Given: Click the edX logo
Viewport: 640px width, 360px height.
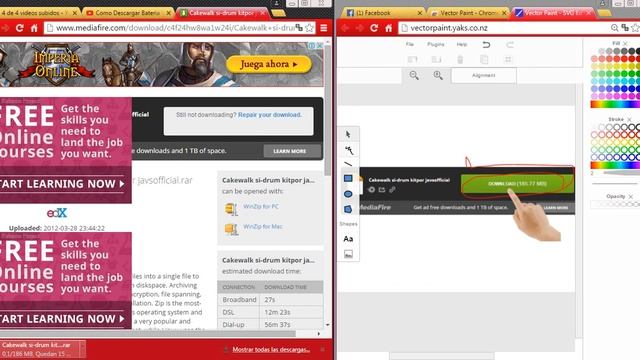Looking at the screenshot, I should coord(57,213).
